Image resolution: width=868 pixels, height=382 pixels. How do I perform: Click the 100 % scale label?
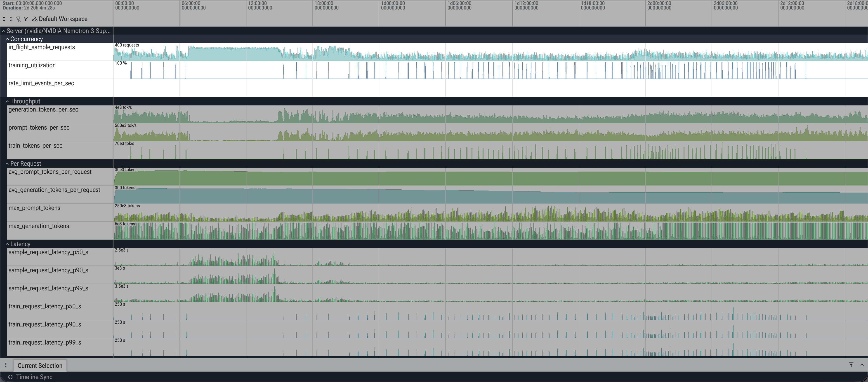point(121,63)
